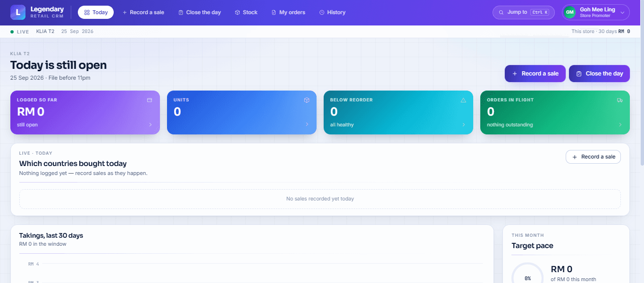644x283 pixels.
Task: View the History tab
Action: (x=332, y=12)
